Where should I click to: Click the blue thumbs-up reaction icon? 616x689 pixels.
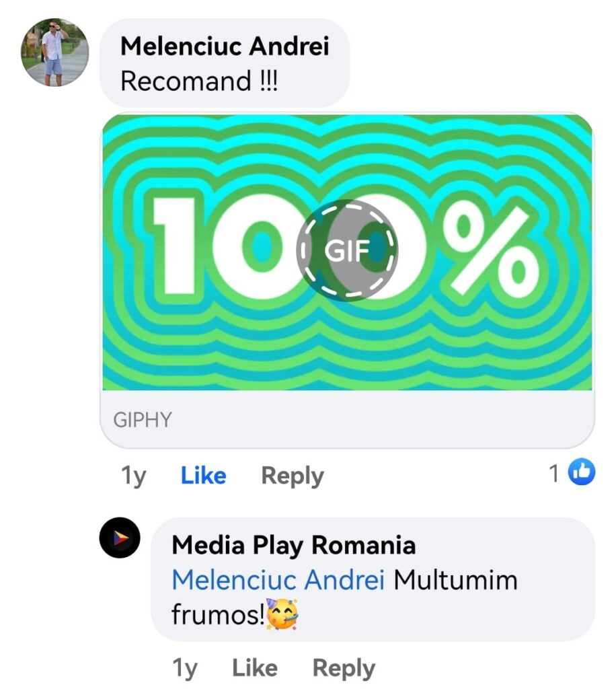(582, 472)
